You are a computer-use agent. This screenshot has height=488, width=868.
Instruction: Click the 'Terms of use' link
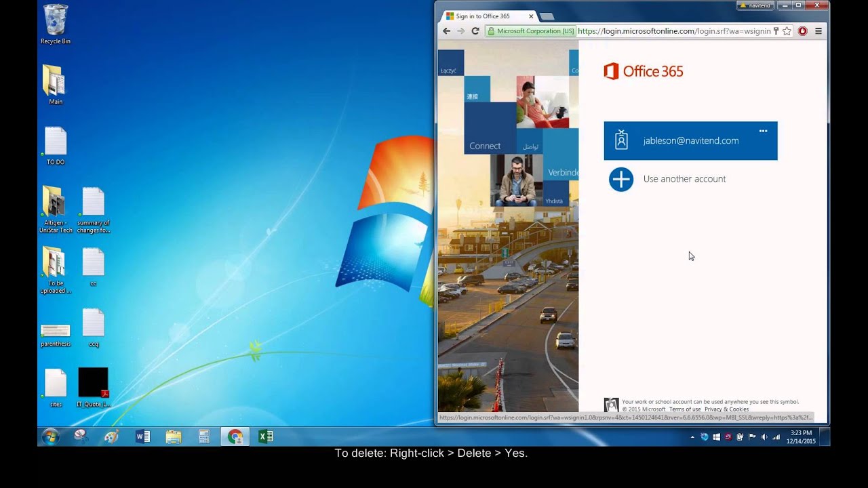tap(684, 409)
